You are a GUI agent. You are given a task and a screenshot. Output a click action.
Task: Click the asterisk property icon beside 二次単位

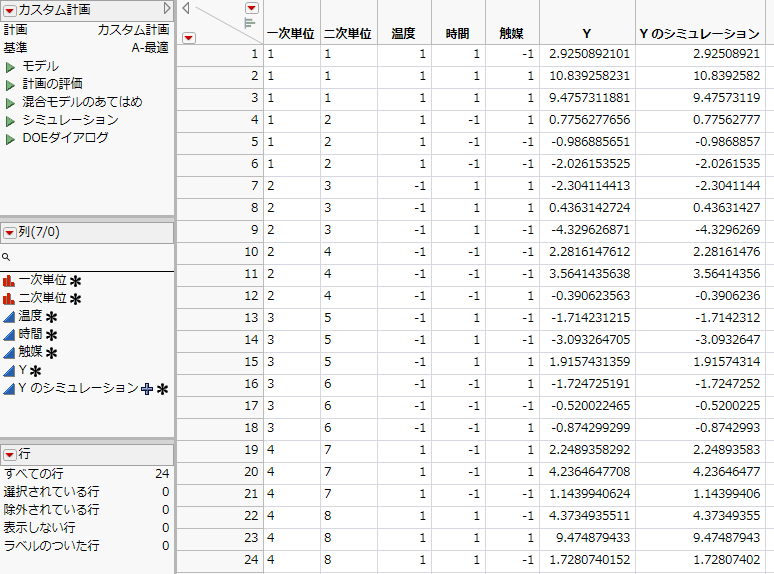pos(76,299)
